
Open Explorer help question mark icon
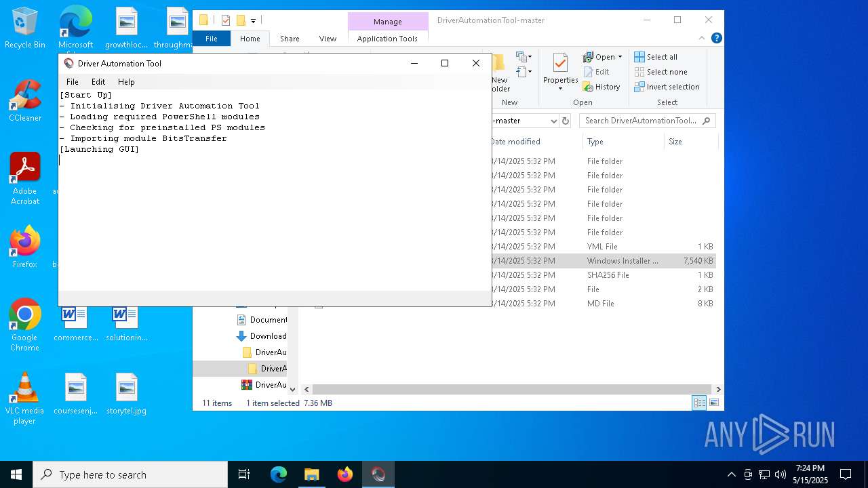tap(716, 39)
